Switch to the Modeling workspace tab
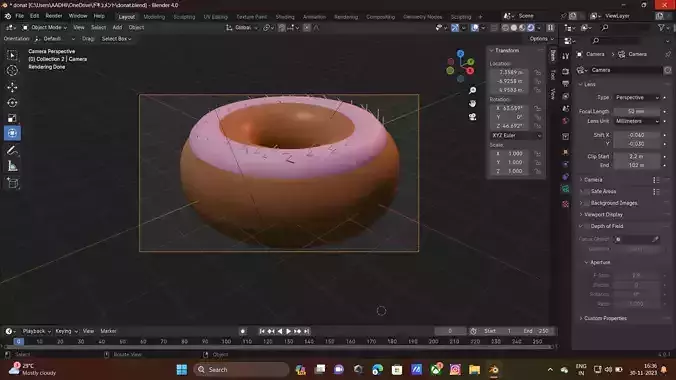The width and height of the screenshot is (676, 380). point(154,17)
